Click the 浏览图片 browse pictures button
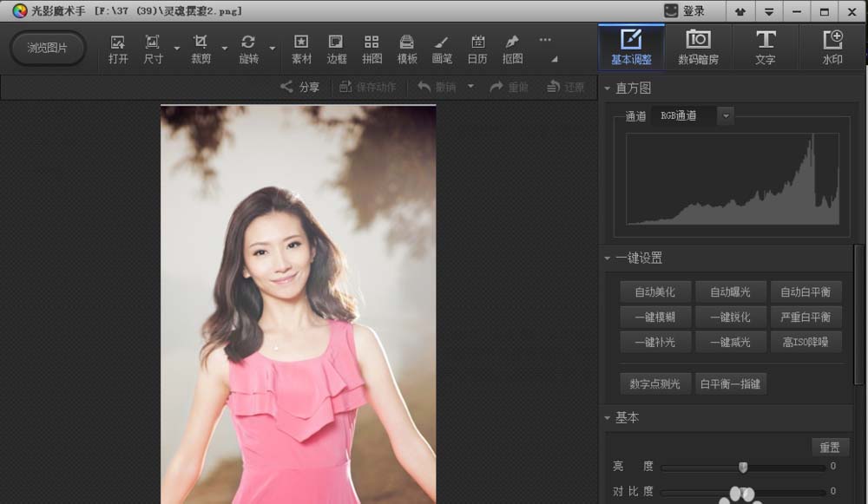 tap(48, 48)
